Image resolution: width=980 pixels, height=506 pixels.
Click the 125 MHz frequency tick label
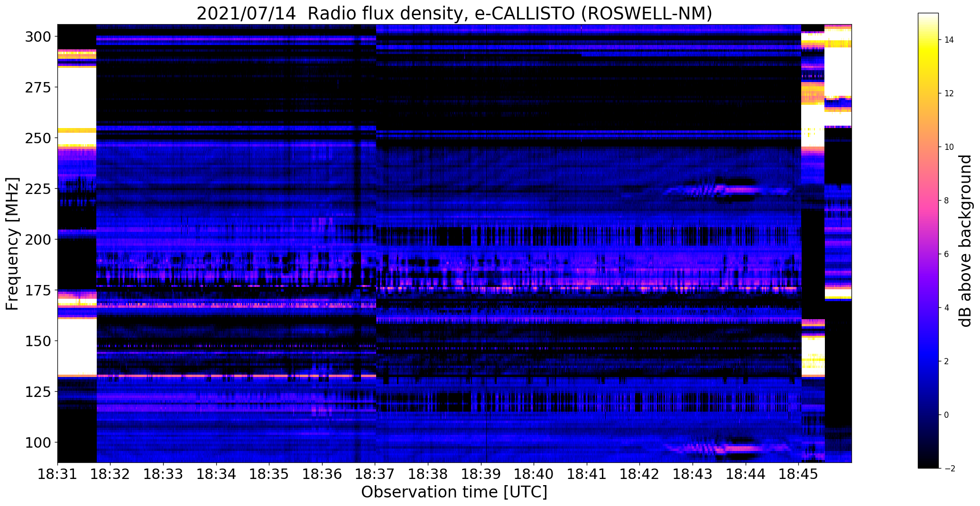click(39, 392)
